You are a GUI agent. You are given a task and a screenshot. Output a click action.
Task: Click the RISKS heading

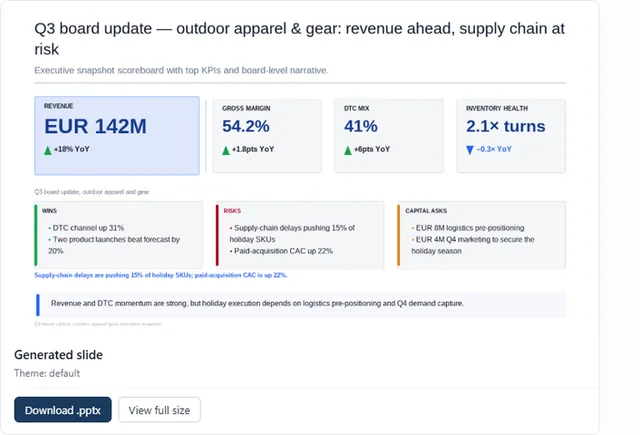232,211
